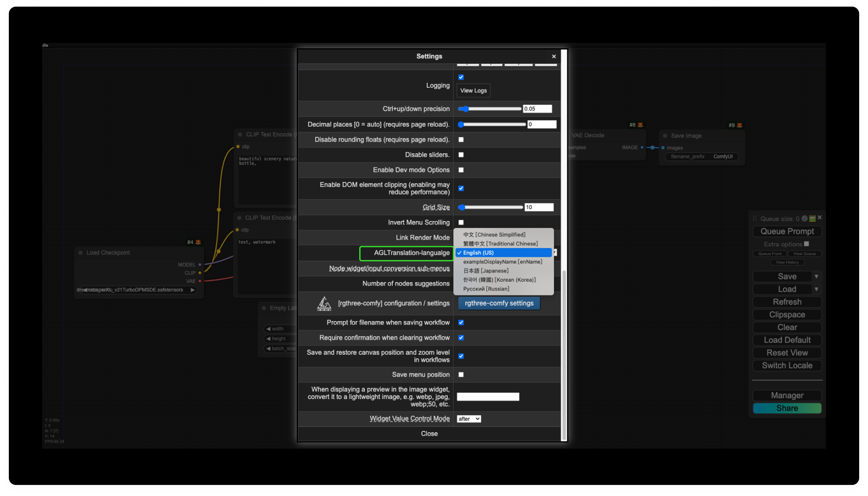Expand the Save button dropdown arrow

coord(816,276)
